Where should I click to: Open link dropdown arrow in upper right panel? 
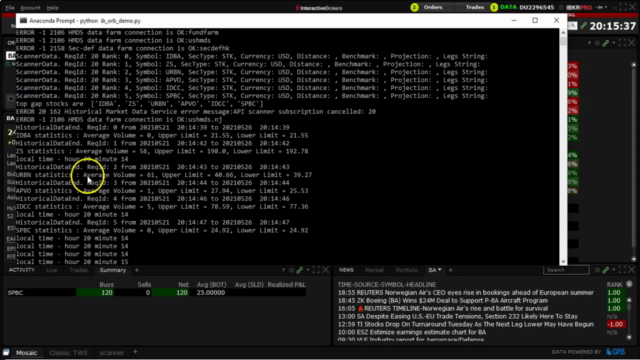pos(613,43)
